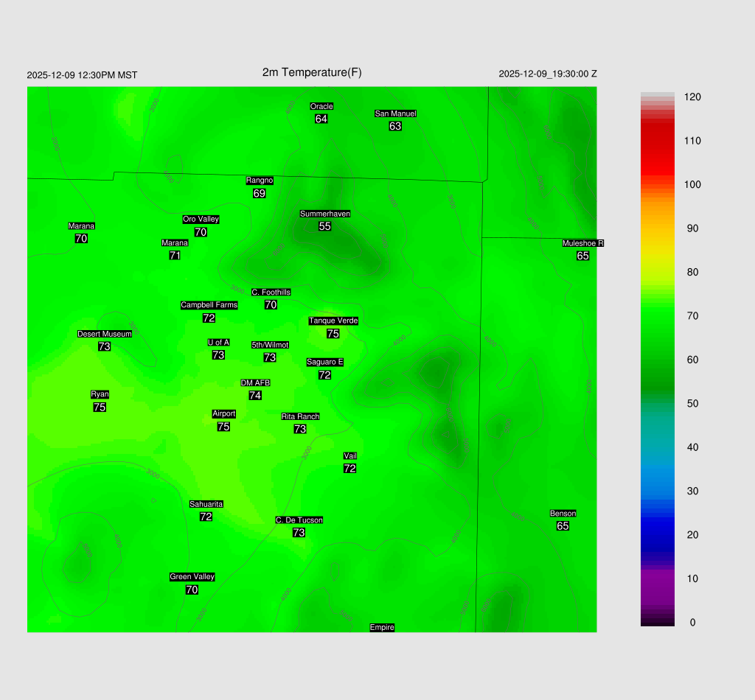Click the Desert Museum station label
Screen dimensions: 755x700
(x=105, y=334)
